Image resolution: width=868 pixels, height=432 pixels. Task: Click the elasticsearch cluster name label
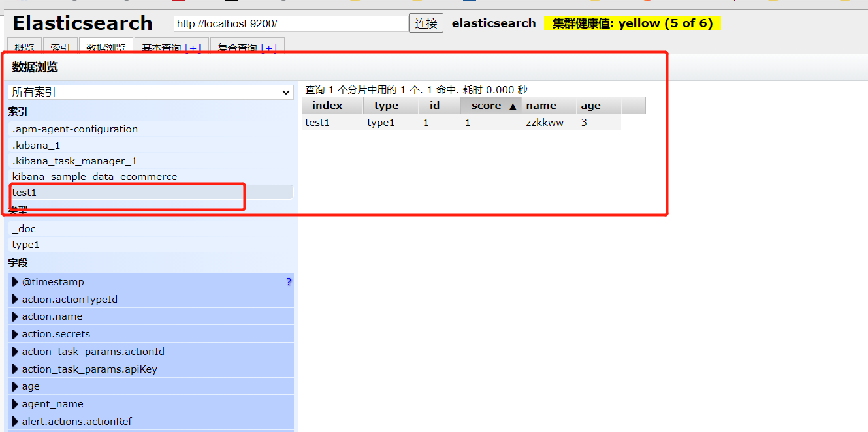pos(494,23)
